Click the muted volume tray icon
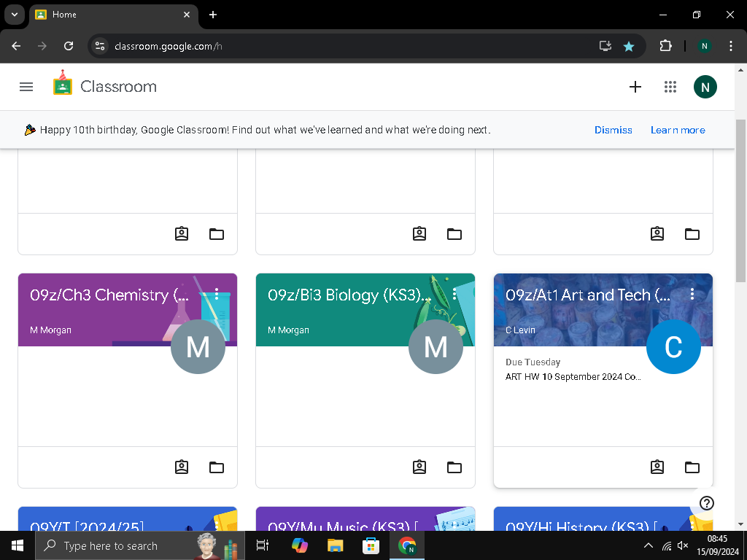The image size is (747, 560). pos(683,545)
